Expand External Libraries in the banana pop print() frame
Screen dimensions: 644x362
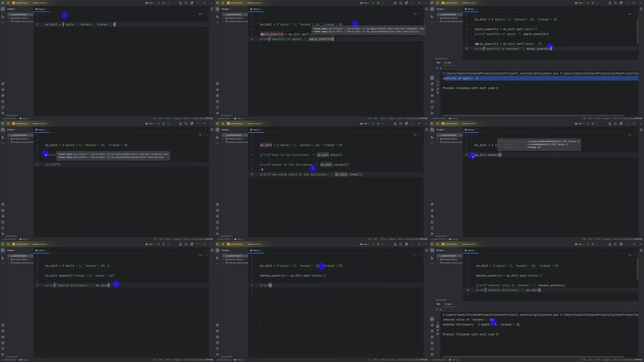point(224,259)
